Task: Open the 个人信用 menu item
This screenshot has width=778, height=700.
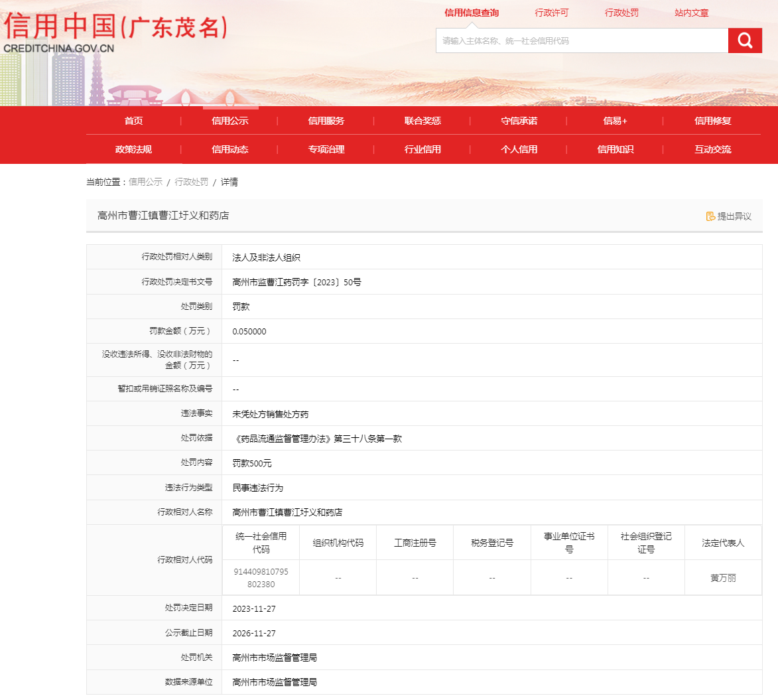Action: point(519,149)
